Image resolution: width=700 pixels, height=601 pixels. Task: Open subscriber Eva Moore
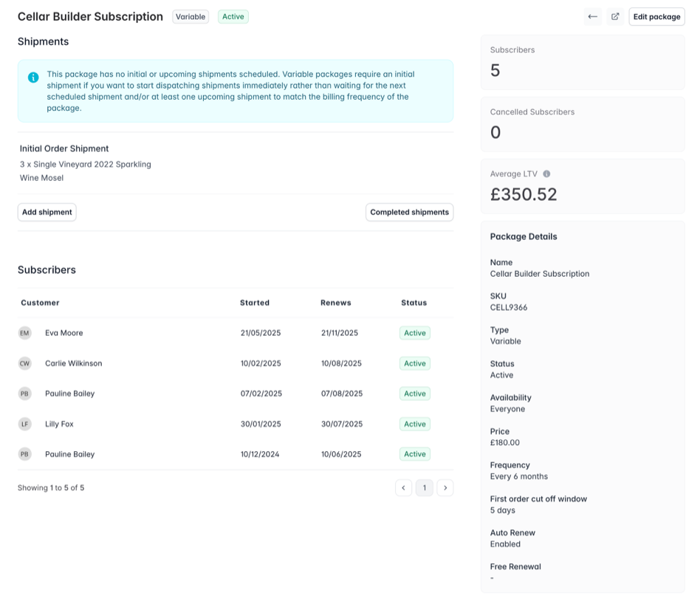[64, 333]
